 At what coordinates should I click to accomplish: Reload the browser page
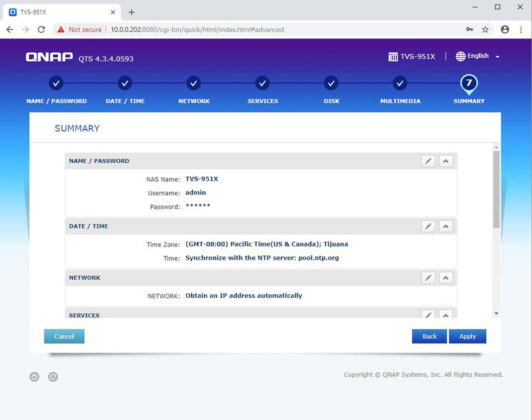[41, 29]
